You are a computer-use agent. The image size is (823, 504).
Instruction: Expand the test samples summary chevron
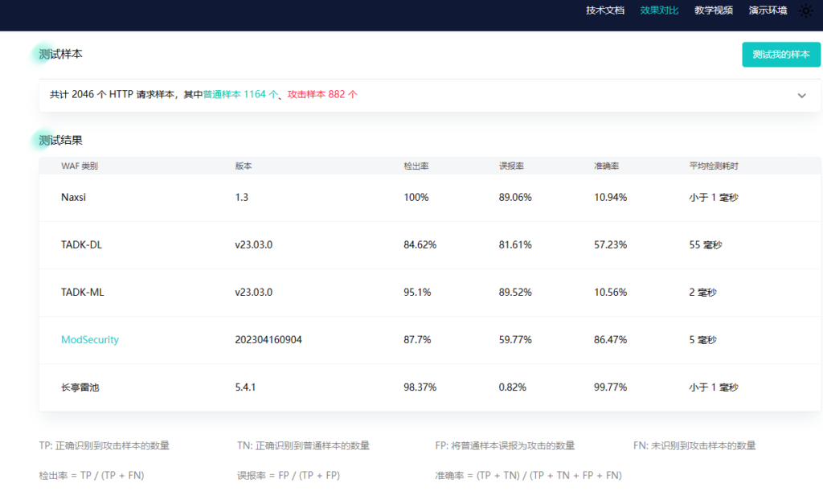coord(801,96)
